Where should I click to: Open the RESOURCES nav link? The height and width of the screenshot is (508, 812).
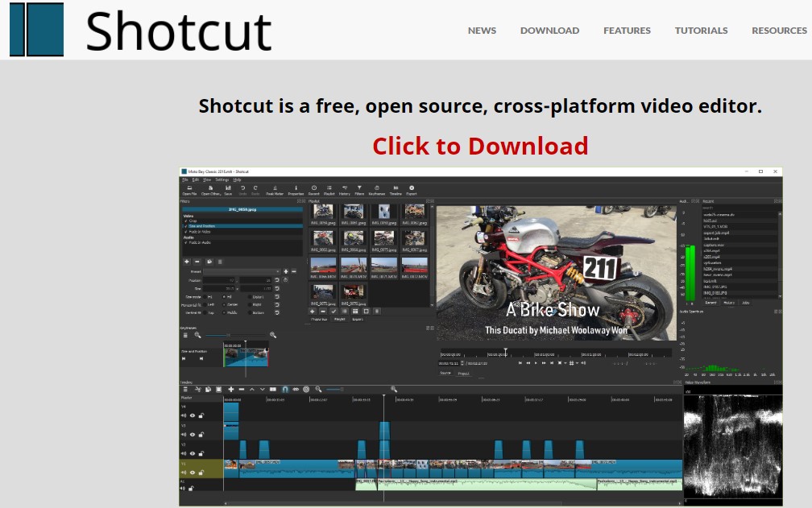click(x=779, y=31)
